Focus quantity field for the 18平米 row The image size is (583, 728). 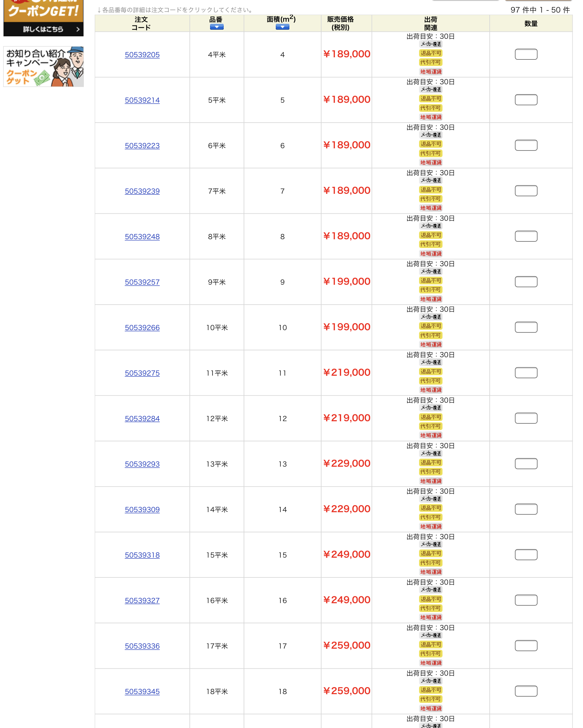(526, 691)
